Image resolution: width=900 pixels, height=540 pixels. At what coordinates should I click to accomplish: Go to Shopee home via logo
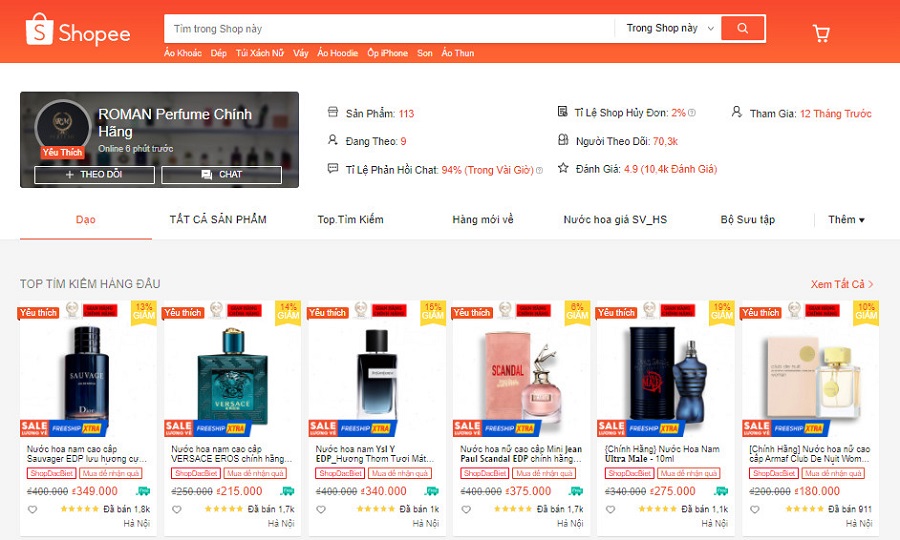[78, 30]
